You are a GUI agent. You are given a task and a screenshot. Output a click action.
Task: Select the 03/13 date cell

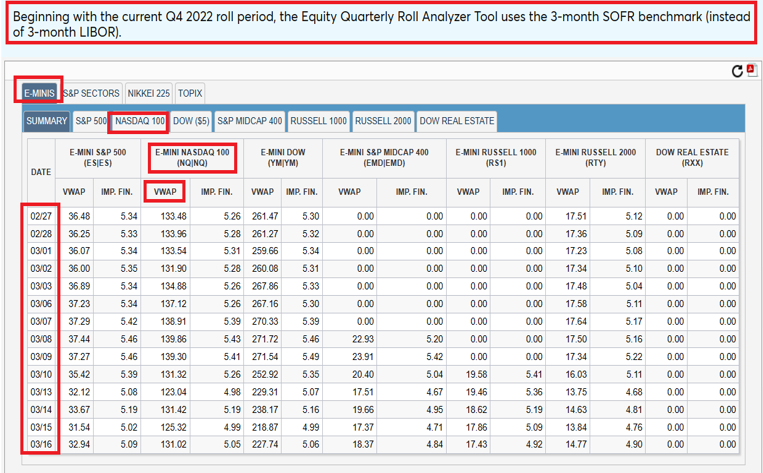[41, 392]
